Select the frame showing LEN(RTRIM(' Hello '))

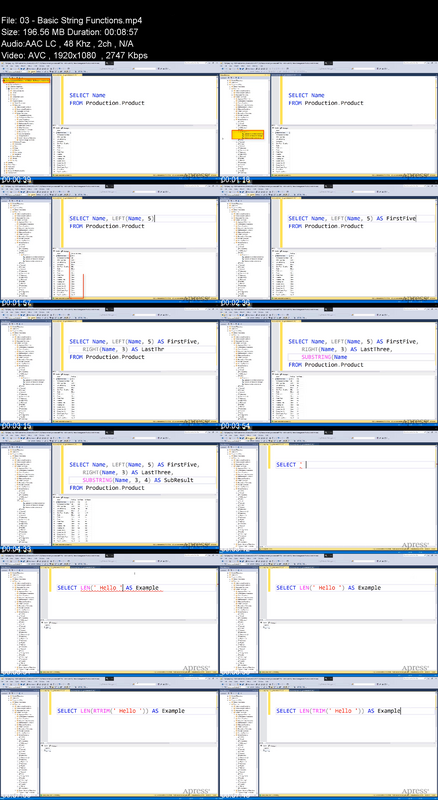click(x=109, y=738)
